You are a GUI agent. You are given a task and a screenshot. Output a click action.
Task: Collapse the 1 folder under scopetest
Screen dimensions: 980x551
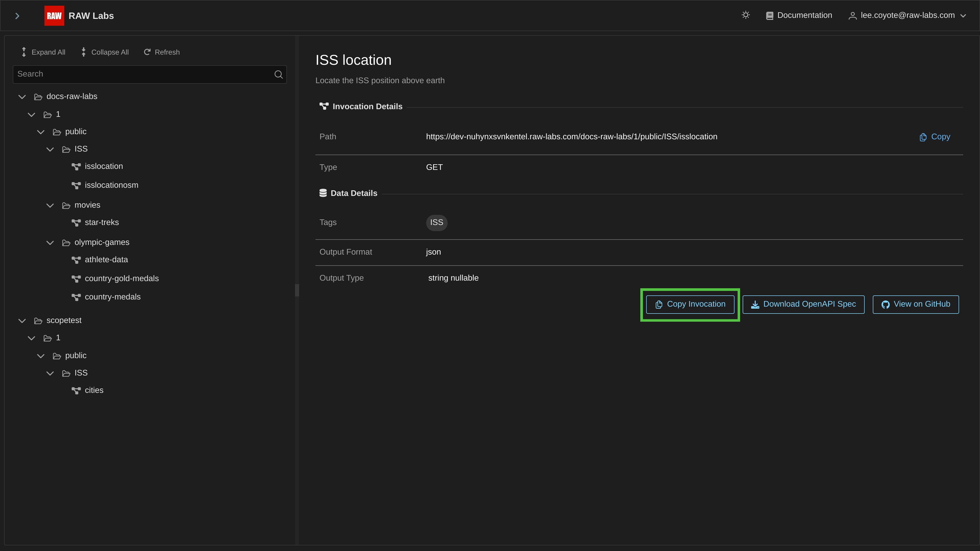click(x=32, y=338)
